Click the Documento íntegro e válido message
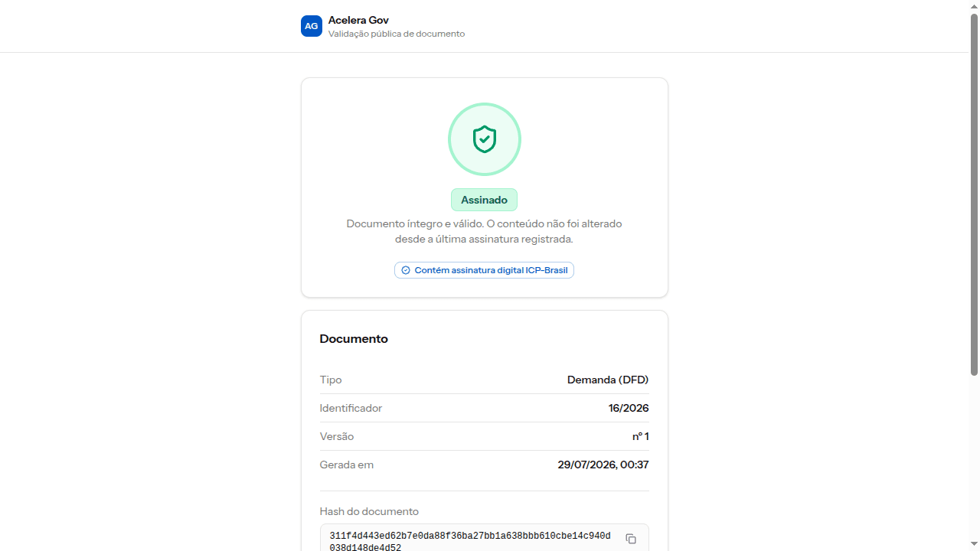Screen dimensions: 980x551 coord(484,231)
